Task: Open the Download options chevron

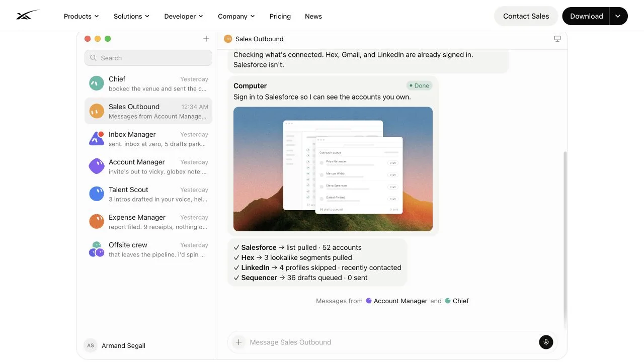Action: (x=618, y=16)
